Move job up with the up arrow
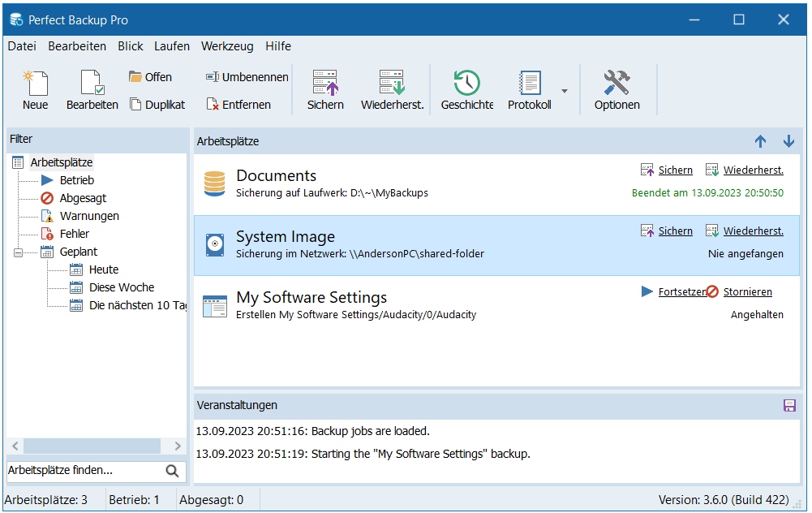Screen dimensions: 812x513 point(760,141)
